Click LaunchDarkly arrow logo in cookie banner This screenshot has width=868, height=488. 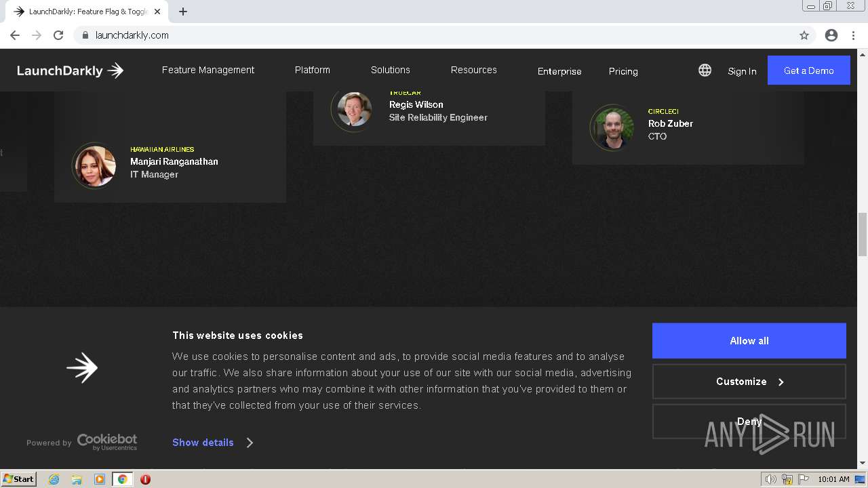coord(82,367)
